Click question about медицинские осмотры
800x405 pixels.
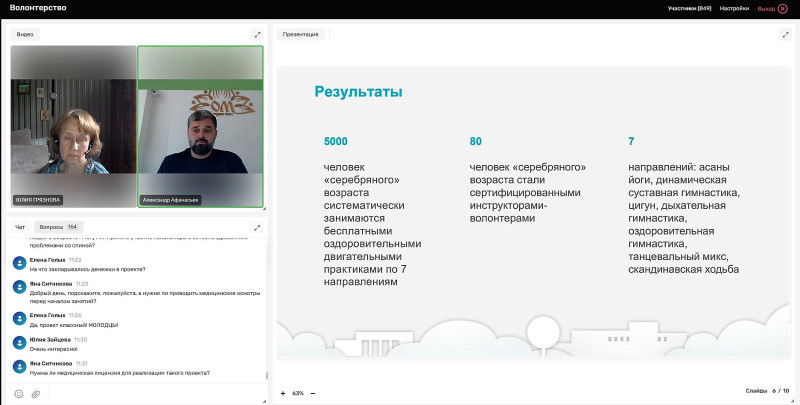pyautogui.click(x=145, y=297)
